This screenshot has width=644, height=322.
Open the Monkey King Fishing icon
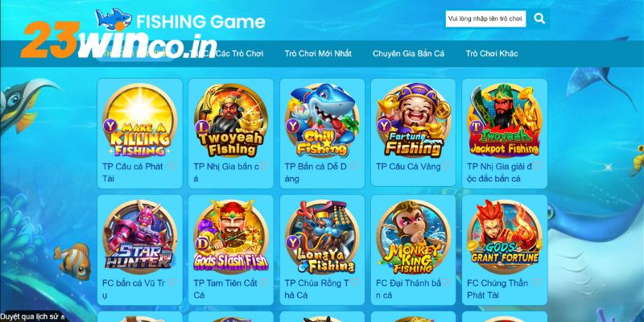click(x=414, y=237)
